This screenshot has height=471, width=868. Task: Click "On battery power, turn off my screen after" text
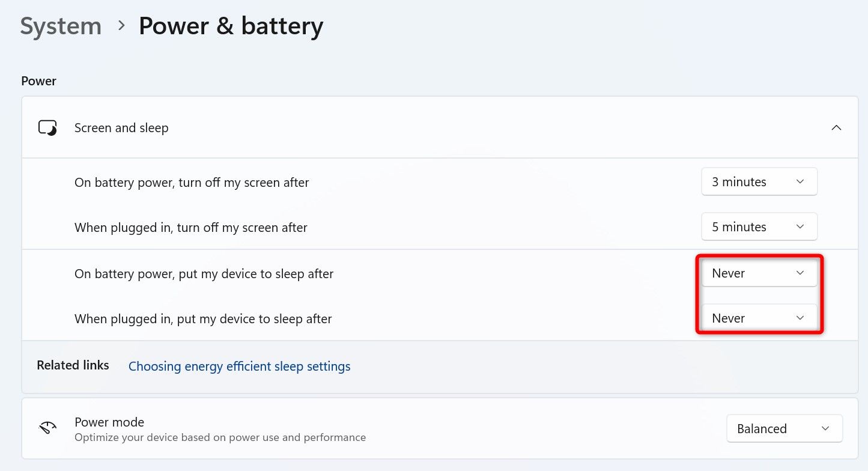tap(192, 182)
